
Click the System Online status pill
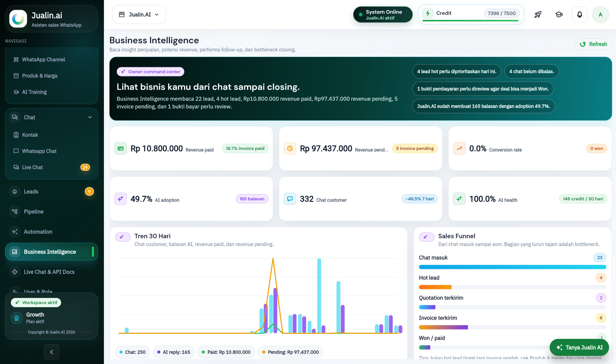pos(383,15)
